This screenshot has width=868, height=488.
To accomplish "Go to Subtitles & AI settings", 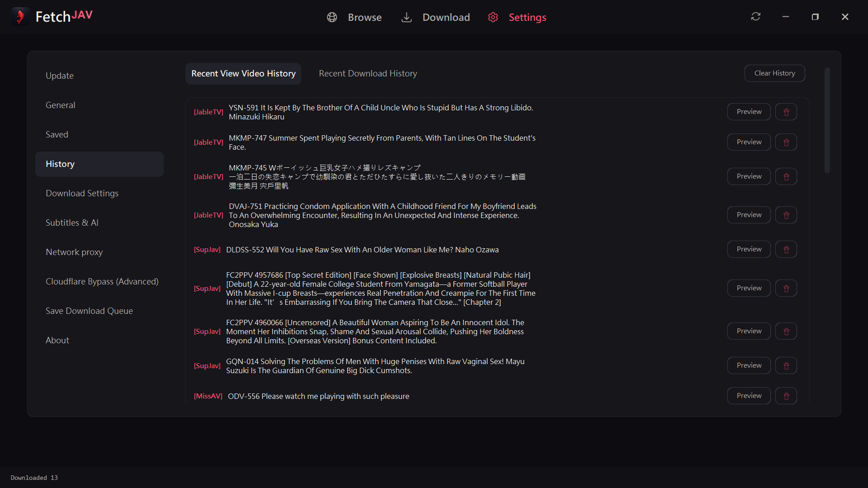I will pos(100,223).
